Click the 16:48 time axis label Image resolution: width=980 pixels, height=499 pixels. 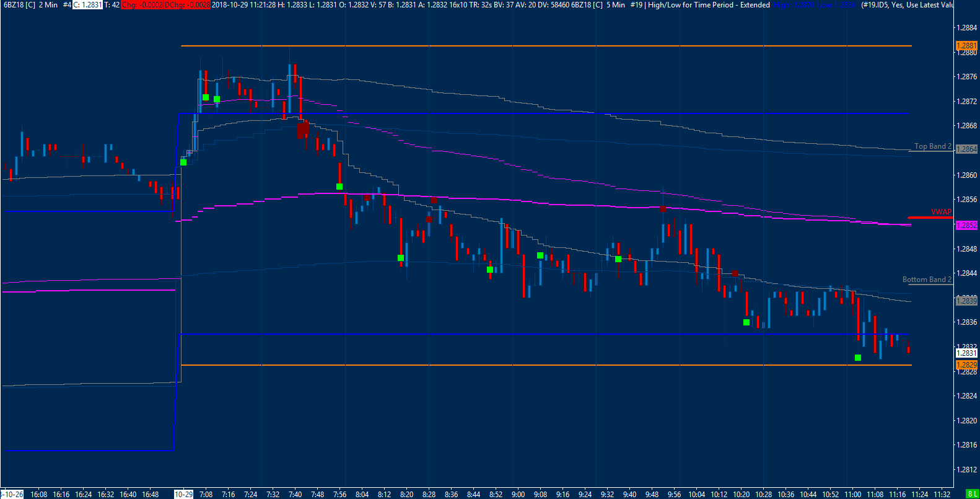pos(151,494)
